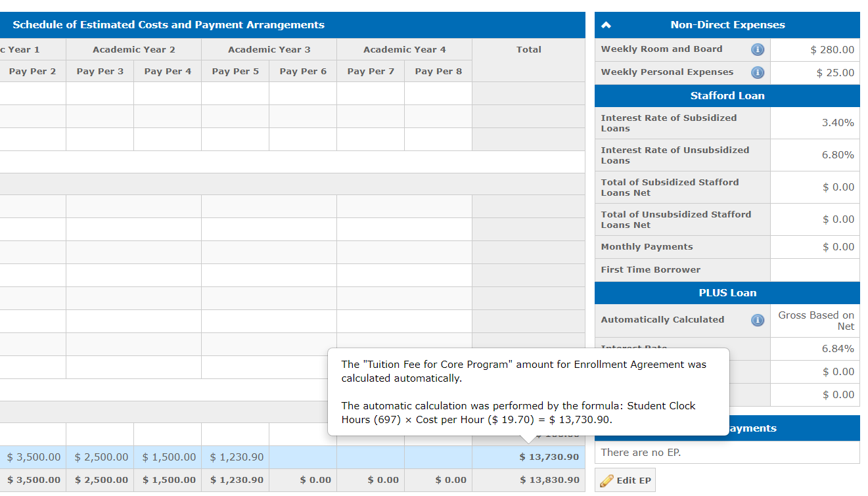
Task: Open info icon for Weekly Personal Expenses
Action: coord(758,72)
